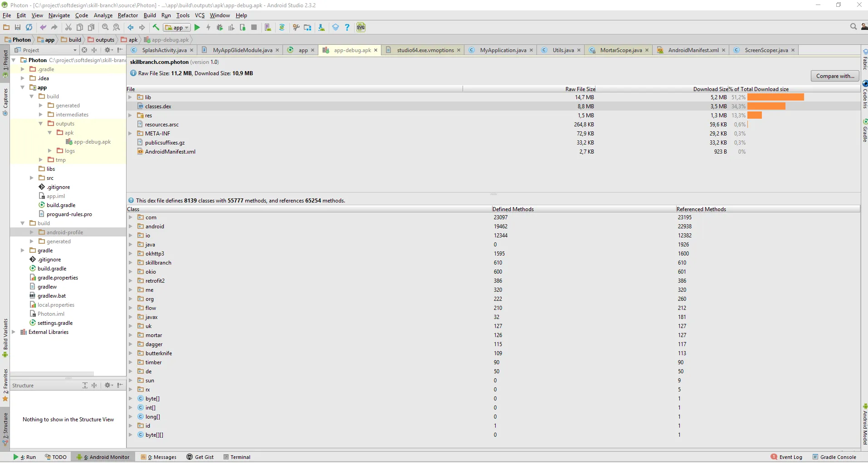Click the Search Everywhere magnifier icon
Image resolution: width=868 pixels, height=463 pixels.
point(853,27)
